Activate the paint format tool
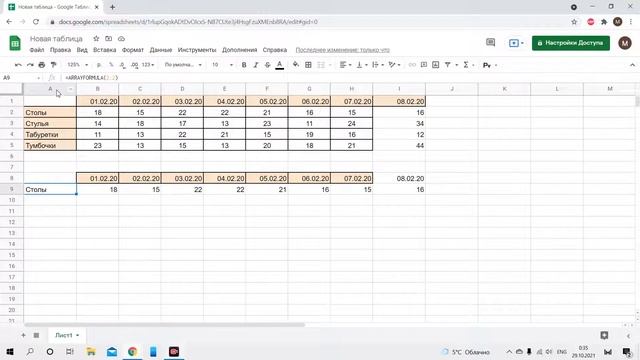 pyautogui.click(x=53, y=65)
